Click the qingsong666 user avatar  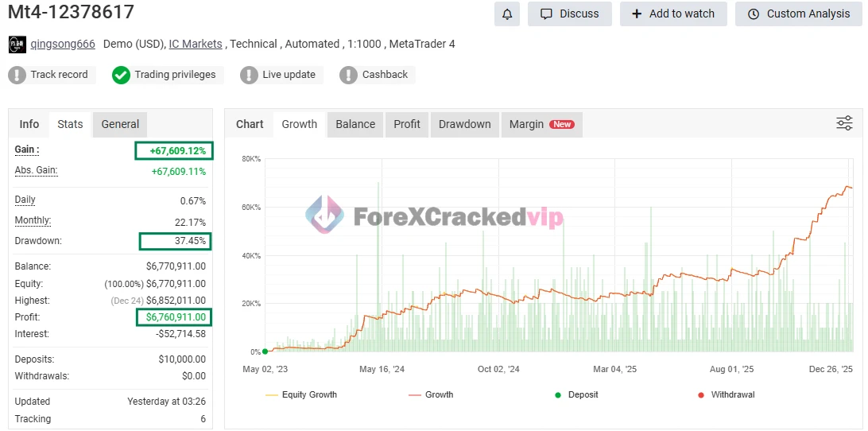[x=17, y=45]
